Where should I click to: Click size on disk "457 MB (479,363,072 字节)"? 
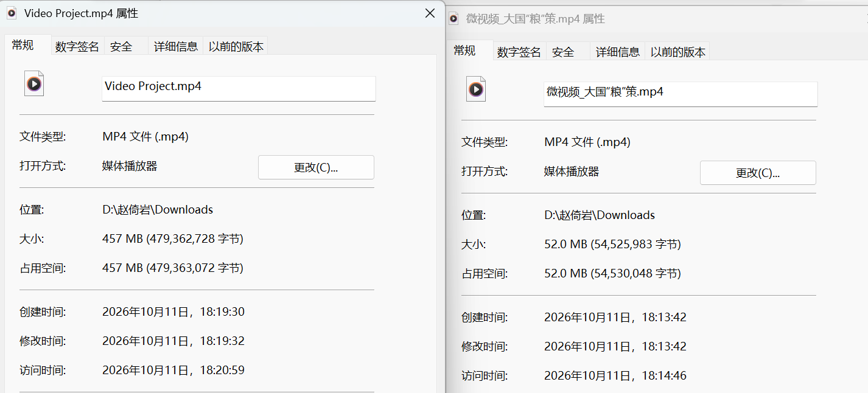(x=173, y=268)
